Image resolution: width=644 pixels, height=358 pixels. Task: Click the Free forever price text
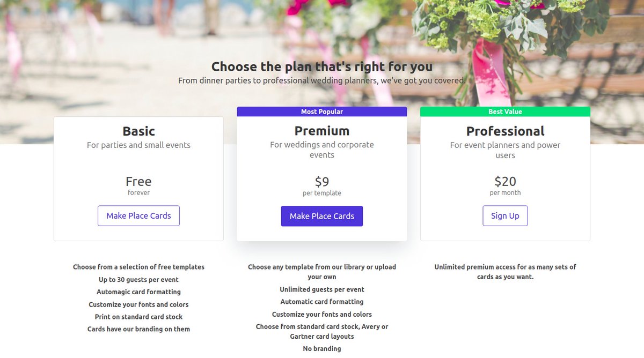click(x=138, y=186)
